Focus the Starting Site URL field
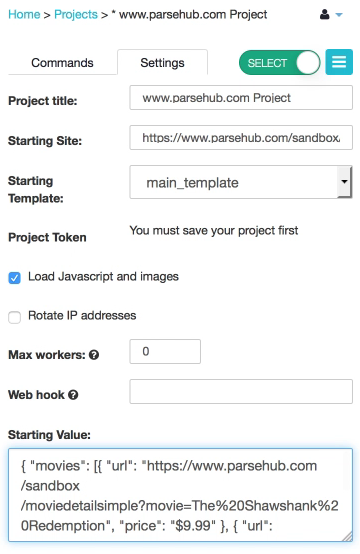 click(x=241, y=137)
